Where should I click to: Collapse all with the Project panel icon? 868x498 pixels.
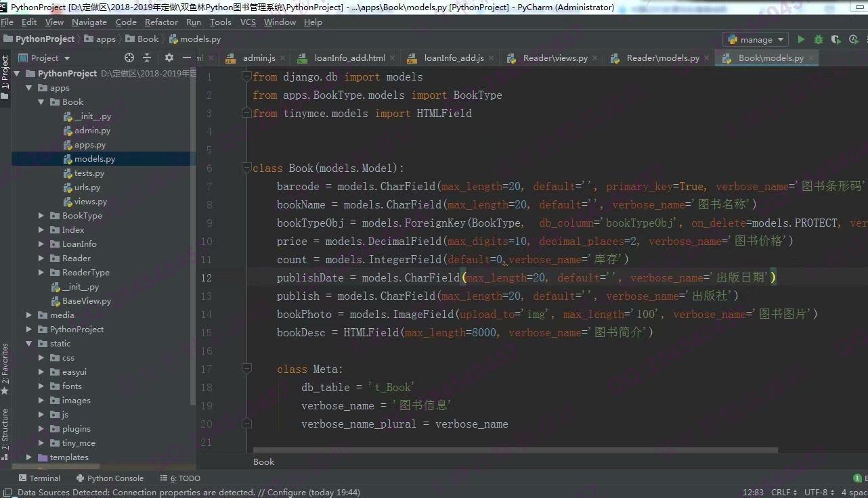tap(147, 58)
